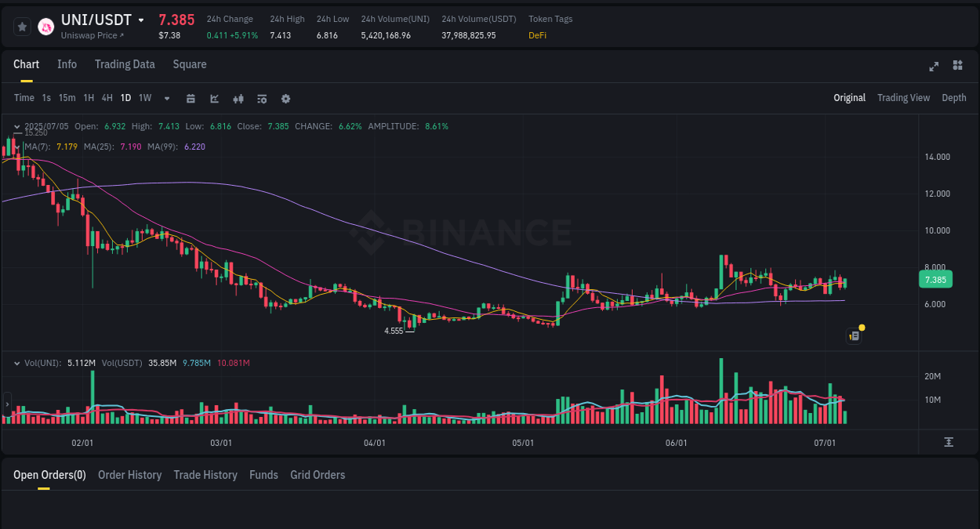Image resolution: width=980 pixels, height=529 pixels.
Task: Open the UNI/USDT pair selector dropdown
Action: (x=141, y=20)
